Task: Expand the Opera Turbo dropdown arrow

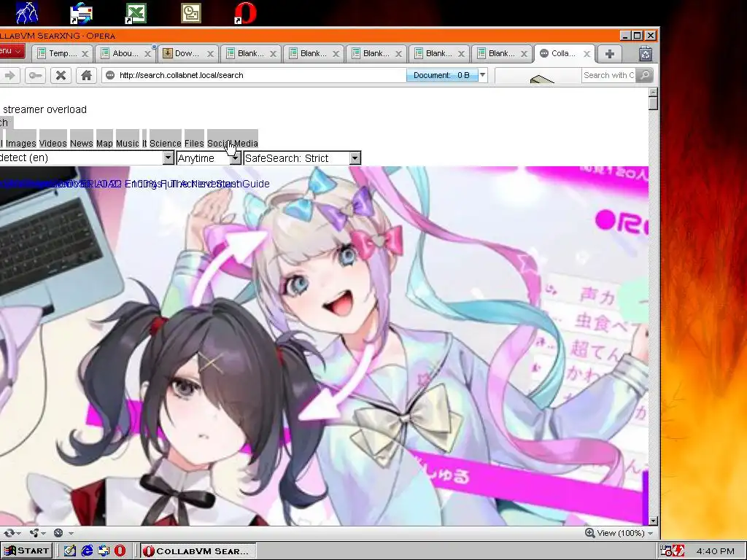Action: point(71,533)
